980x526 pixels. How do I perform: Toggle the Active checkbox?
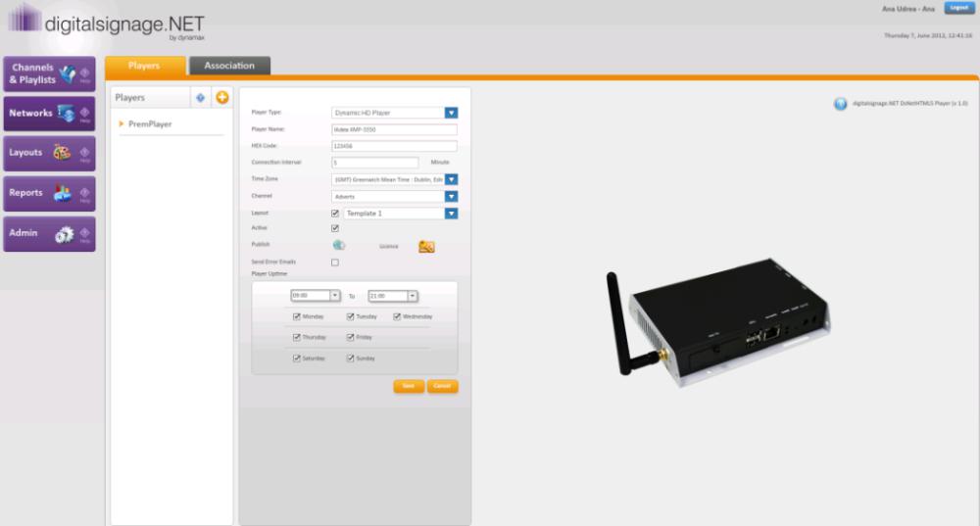click(x=335, y=228)
